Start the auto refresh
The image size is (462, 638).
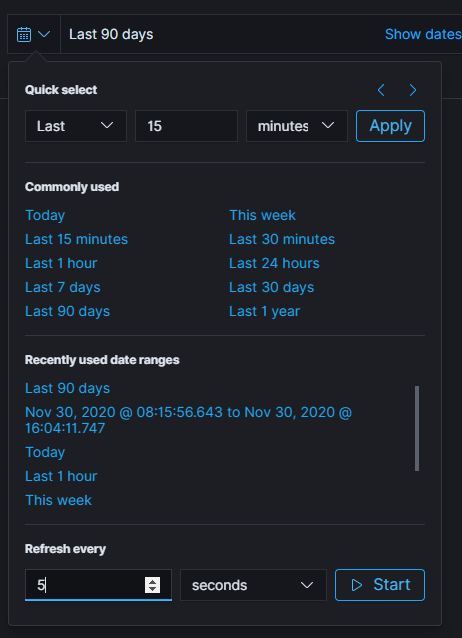click(380, 585)
